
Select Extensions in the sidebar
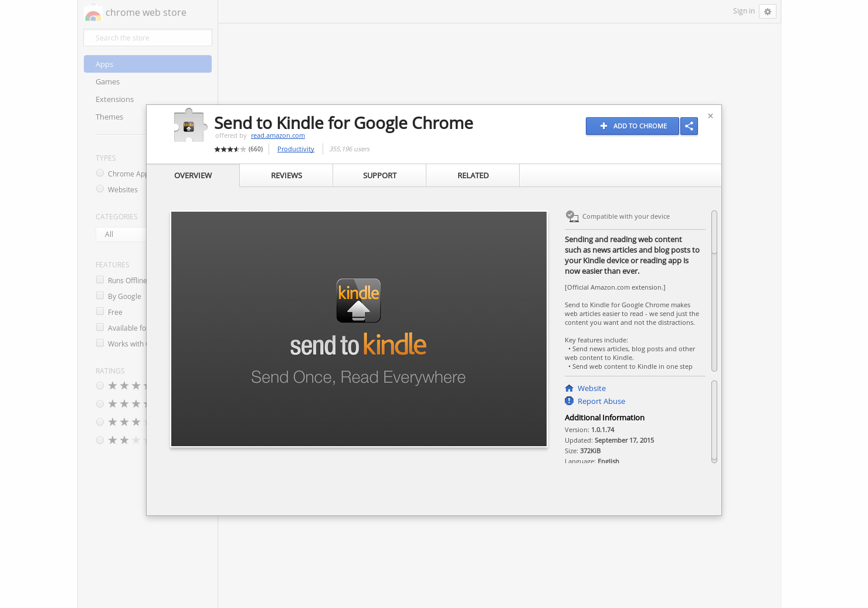(114, 99)
